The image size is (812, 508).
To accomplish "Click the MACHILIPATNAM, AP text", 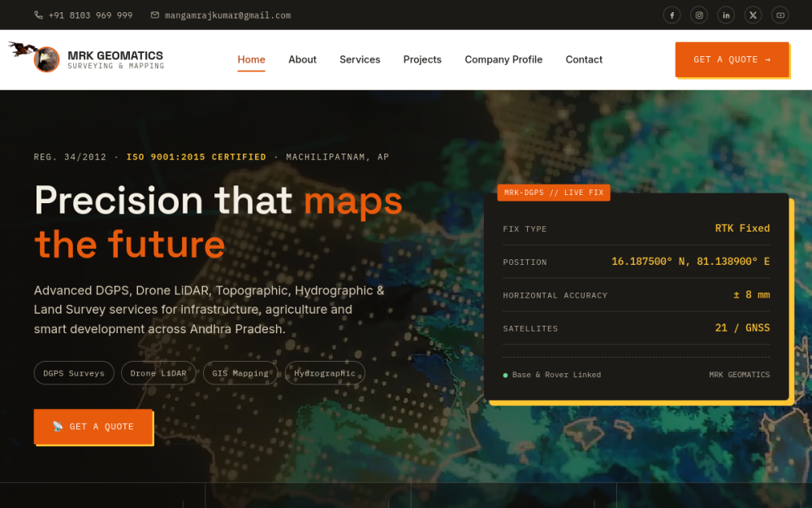I will 337,157.
